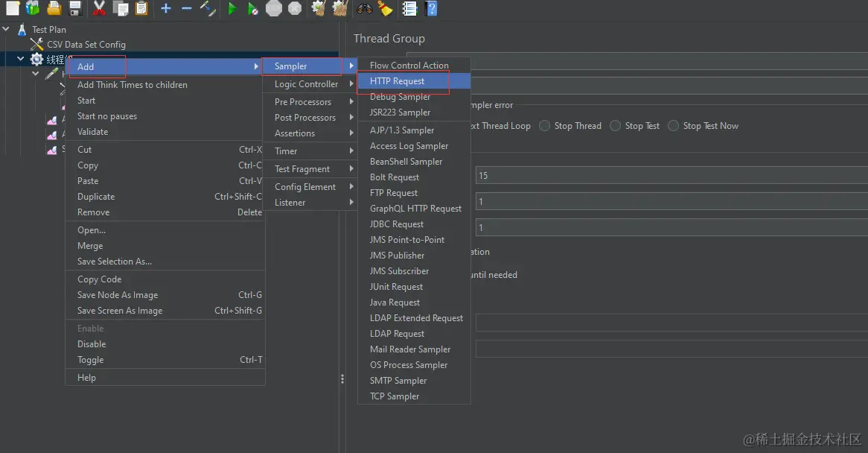Pick BeanShell Sampler from the list

pyautogui.click(x=414, y=161)
